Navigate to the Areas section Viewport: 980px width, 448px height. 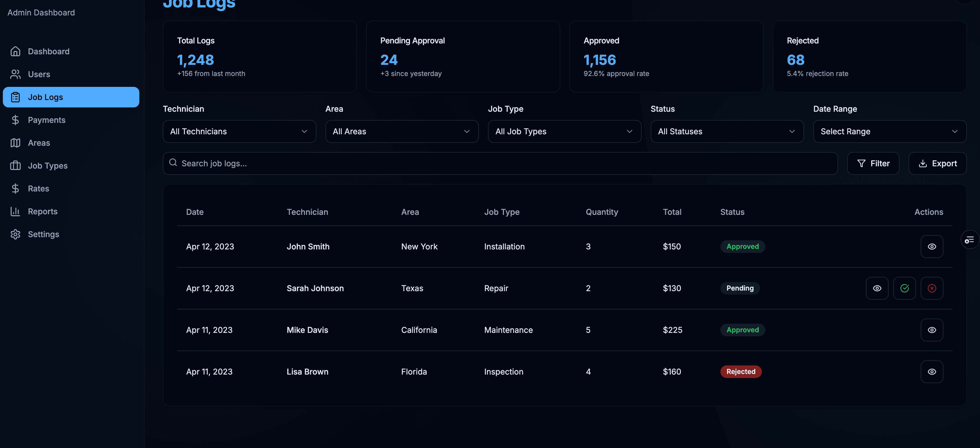click(39, 143)
